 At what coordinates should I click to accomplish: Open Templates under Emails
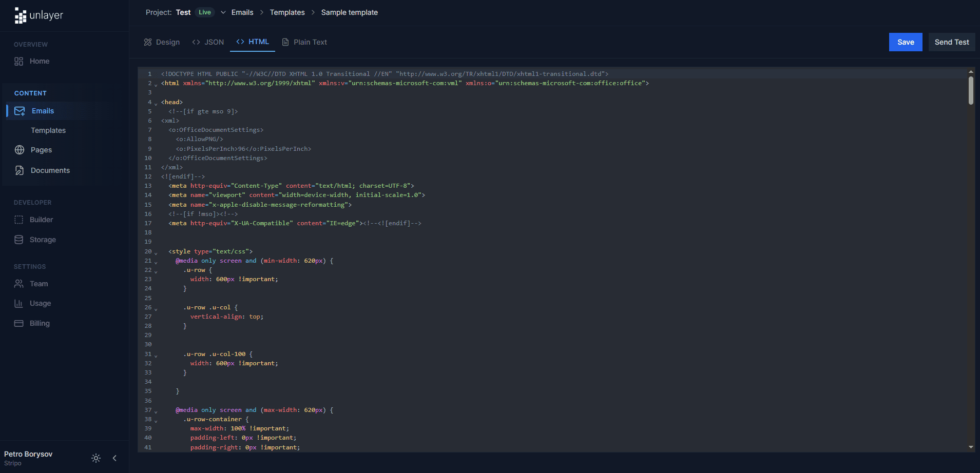pos(48,130)
